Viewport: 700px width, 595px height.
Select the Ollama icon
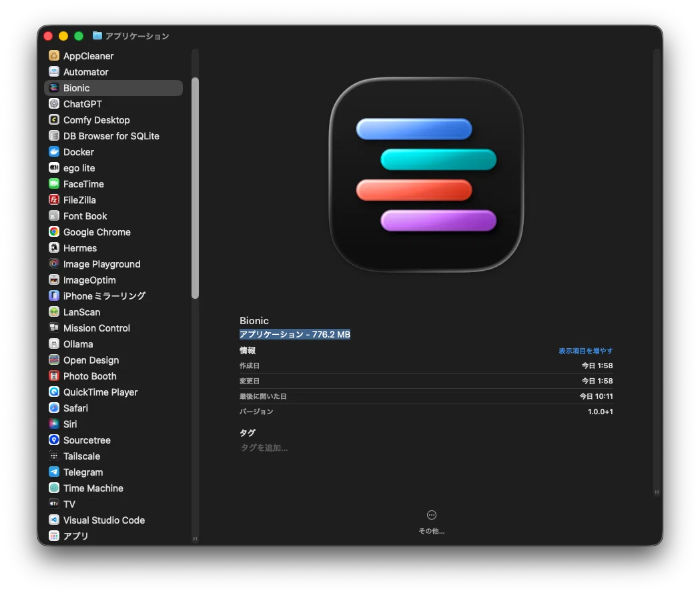pos(54,344)
